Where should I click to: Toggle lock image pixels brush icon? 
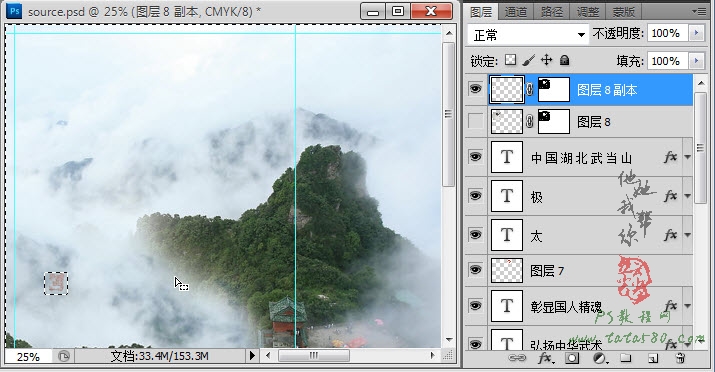pos(528,60)
